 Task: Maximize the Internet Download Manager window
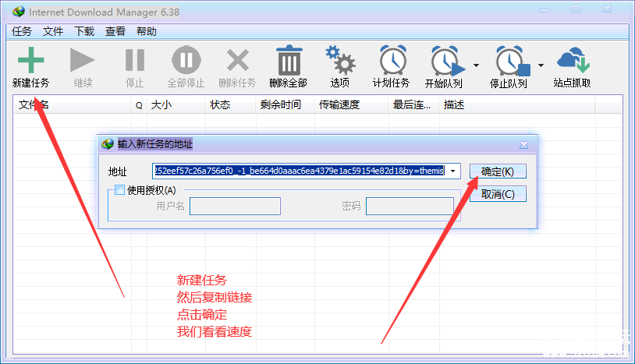pos(576,9)
